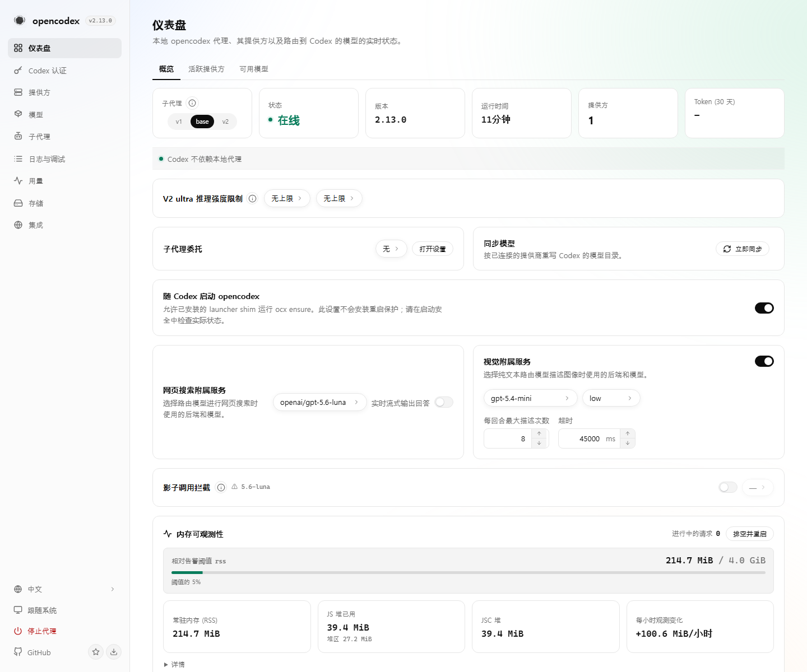The height and width of the screenshot is (672, 807).
Task: Click the 日志与调试 list icon
Action: [x=18, y=159]
